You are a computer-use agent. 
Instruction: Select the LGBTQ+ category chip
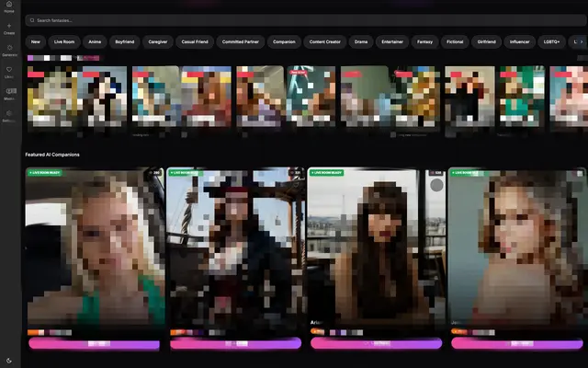551,41
